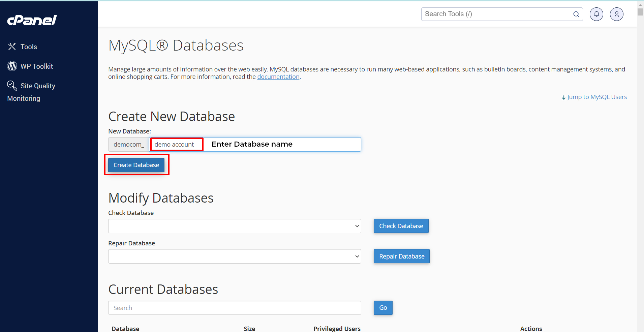This screenshot has width=644, height=332.
Task: Click the Site Quality Monitoring magnifier icon
Action: tap(12, 86)
